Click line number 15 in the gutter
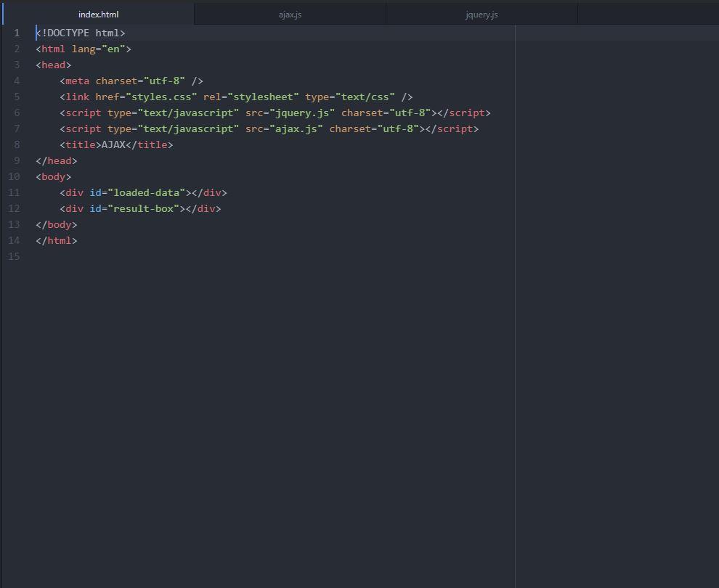The width and height of the screenshot is (719, 588). point(15,256)
